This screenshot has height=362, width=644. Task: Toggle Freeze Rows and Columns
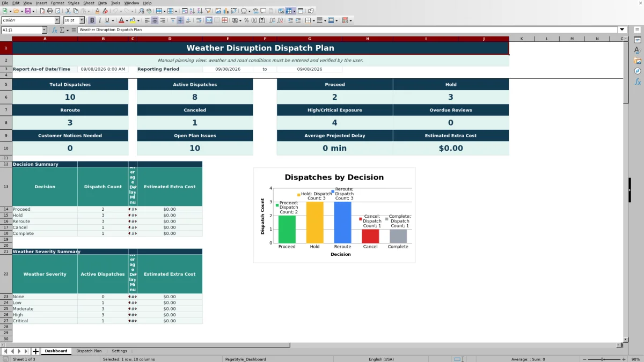tap(289, 11)
